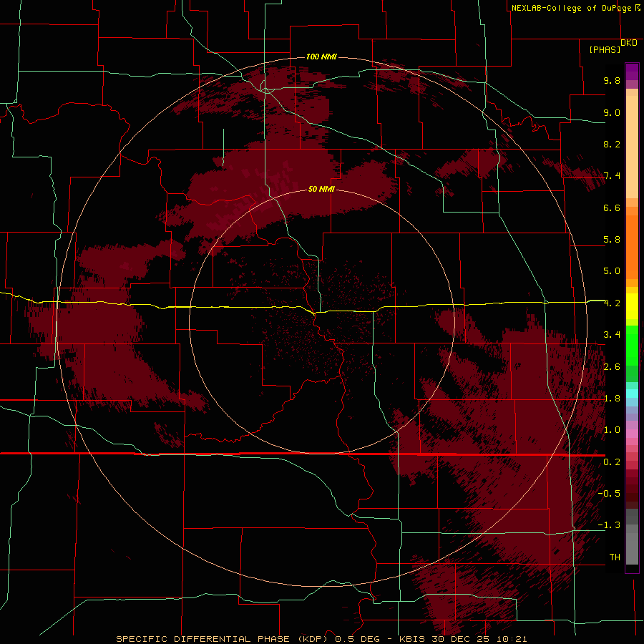Select the -0.5 scale label

[609, 494]
